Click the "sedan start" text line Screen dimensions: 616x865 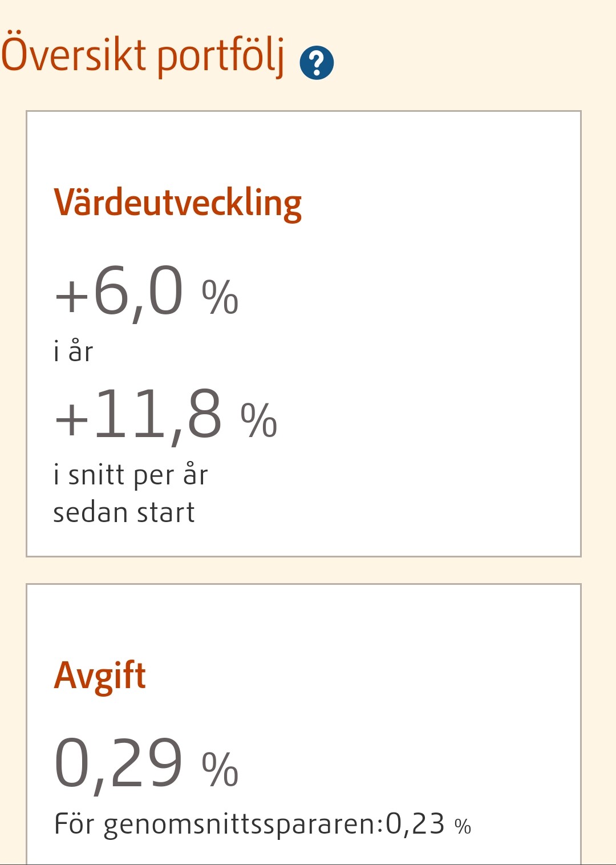point(124,512)
